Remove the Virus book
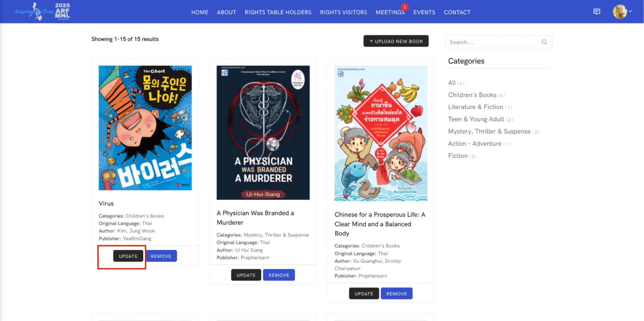This screenshot has height=321, width=644. pyautogui.click(x=161, y=256)
